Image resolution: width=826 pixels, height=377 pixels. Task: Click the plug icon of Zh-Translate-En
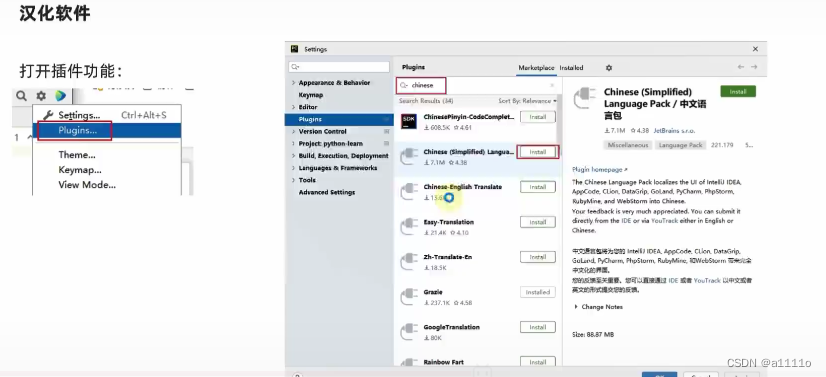coord(409,262)
